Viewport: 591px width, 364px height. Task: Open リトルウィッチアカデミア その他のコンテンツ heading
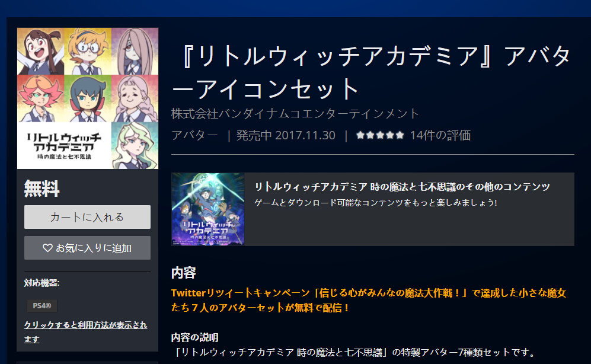(402, 187)
